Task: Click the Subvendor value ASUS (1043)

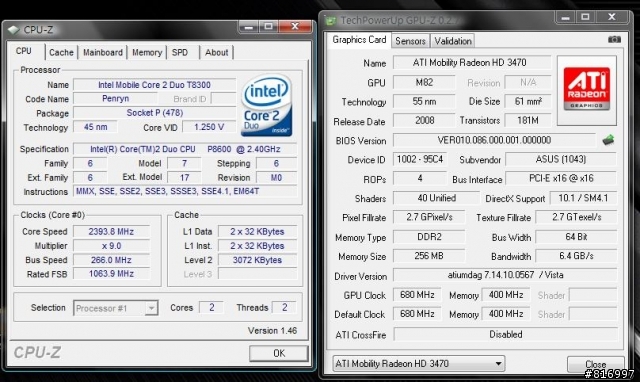Action: pyautogui.click(x=561, y=159)
